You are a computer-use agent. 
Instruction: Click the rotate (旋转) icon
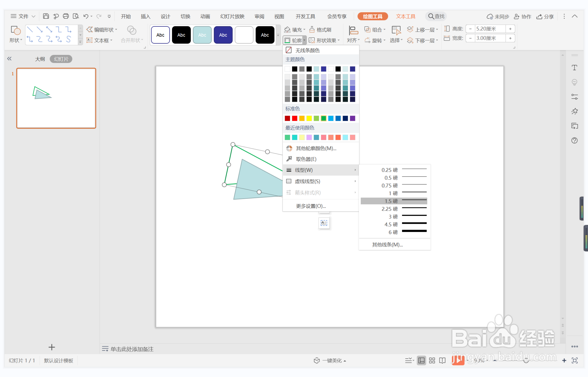(368, 40)
